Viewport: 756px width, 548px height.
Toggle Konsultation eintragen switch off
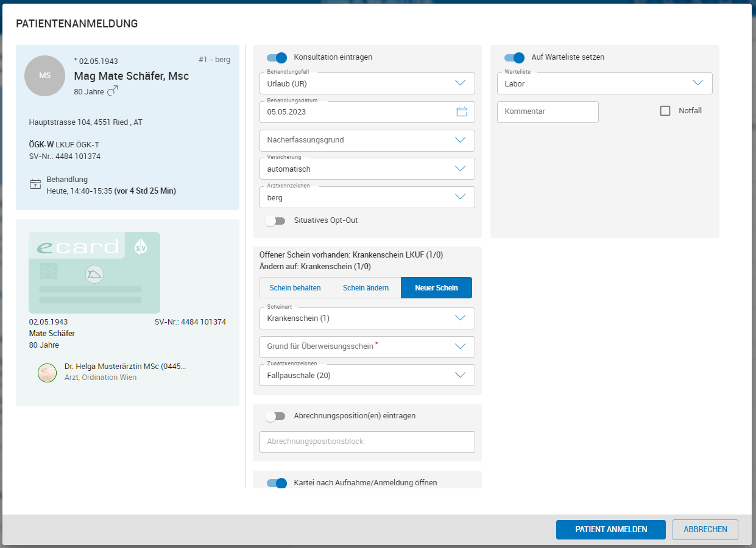[x=277, y=57]
